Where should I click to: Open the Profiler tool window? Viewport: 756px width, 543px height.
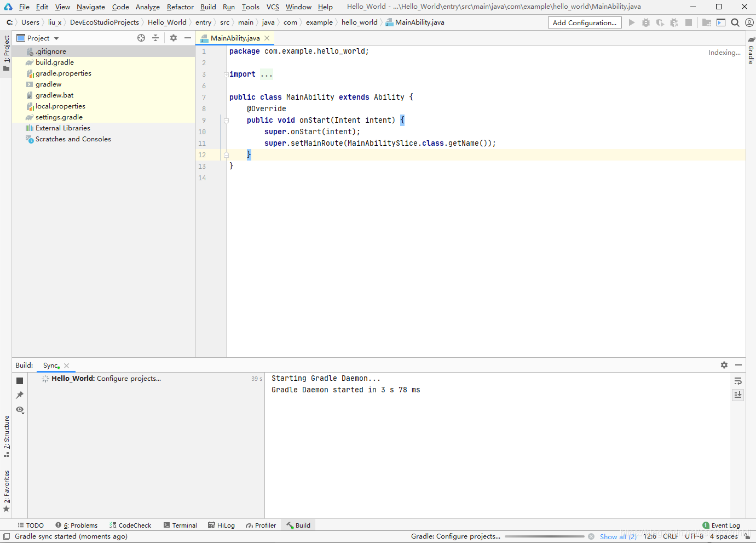(261, 525)
